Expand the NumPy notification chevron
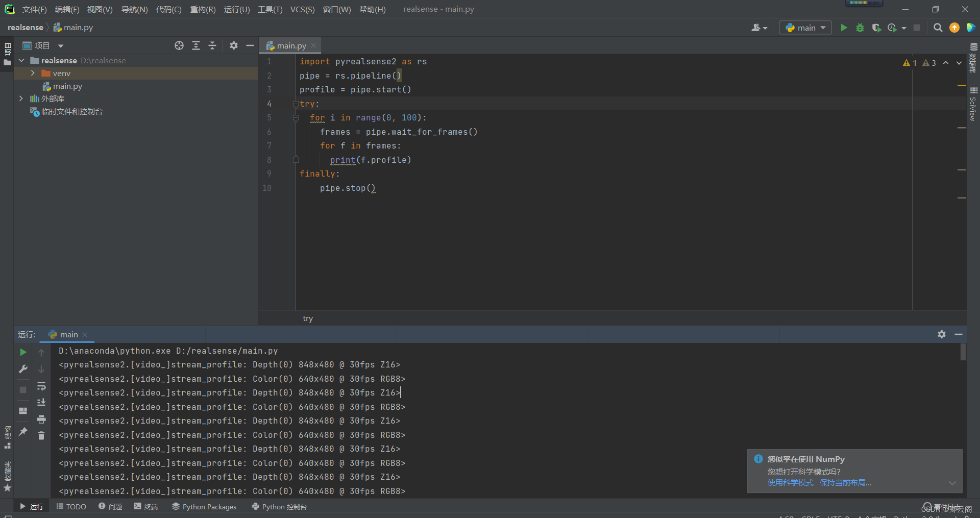Screen dimensions: 980x518 pyautogui.click(x=952, y=483)
